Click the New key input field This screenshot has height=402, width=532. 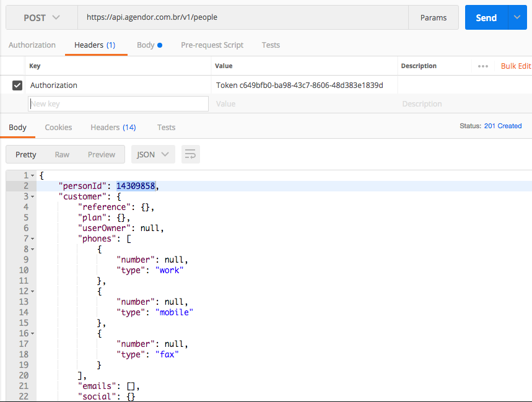coord(118,104)
